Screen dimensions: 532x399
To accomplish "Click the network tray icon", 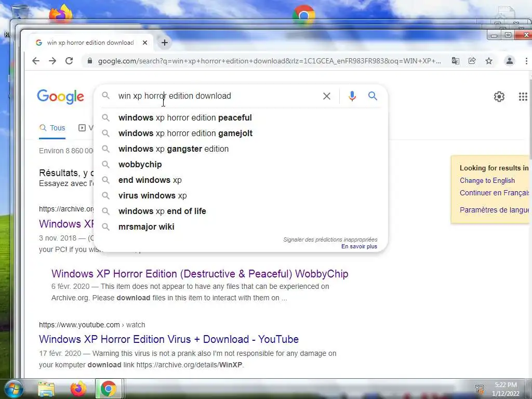I will [480, 389].
